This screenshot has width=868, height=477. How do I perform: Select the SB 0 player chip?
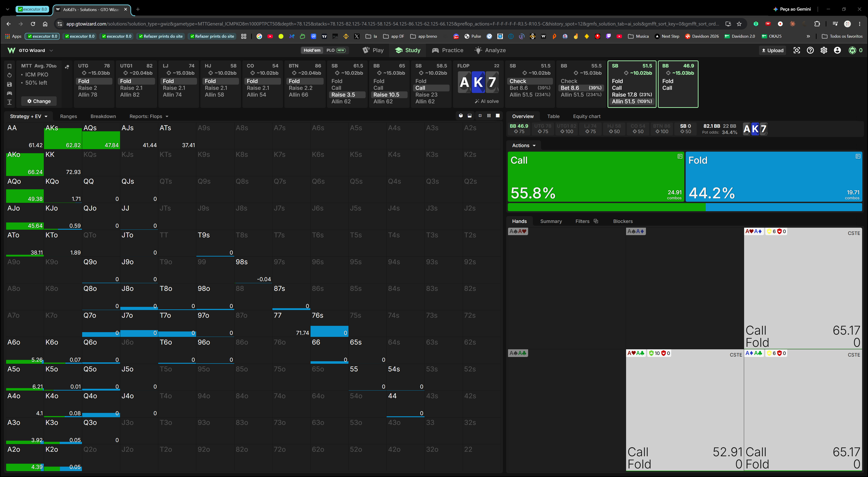pyautogui.click(x=686, y=129)
